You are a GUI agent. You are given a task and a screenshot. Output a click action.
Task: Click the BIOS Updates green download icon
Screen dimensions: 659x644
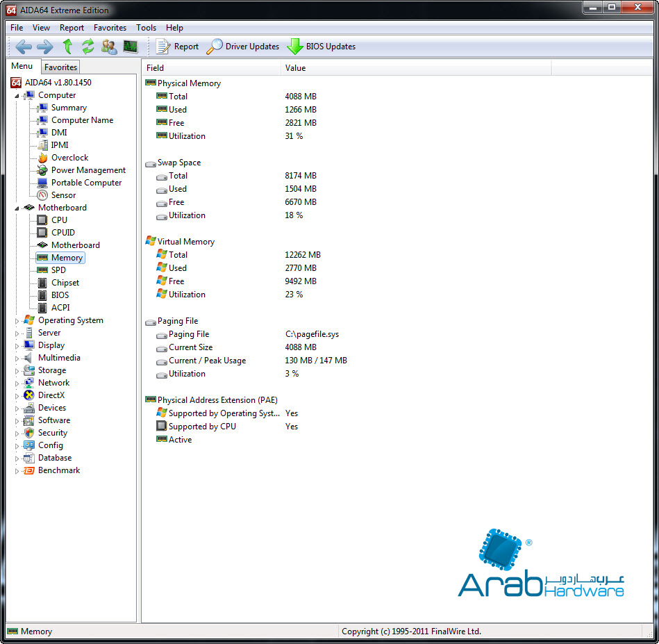[x=295, y=47]
